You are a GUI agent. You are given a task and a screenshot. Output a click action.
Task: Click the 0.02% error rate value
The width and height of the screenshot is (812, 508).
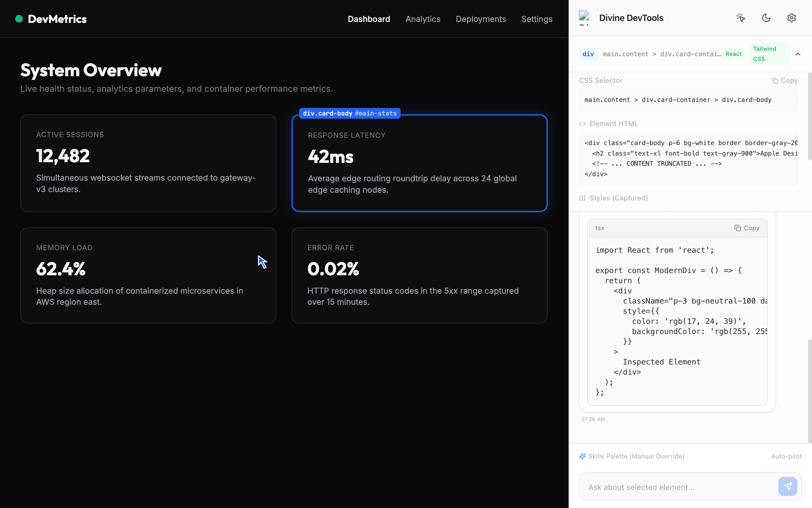point(333,269)
